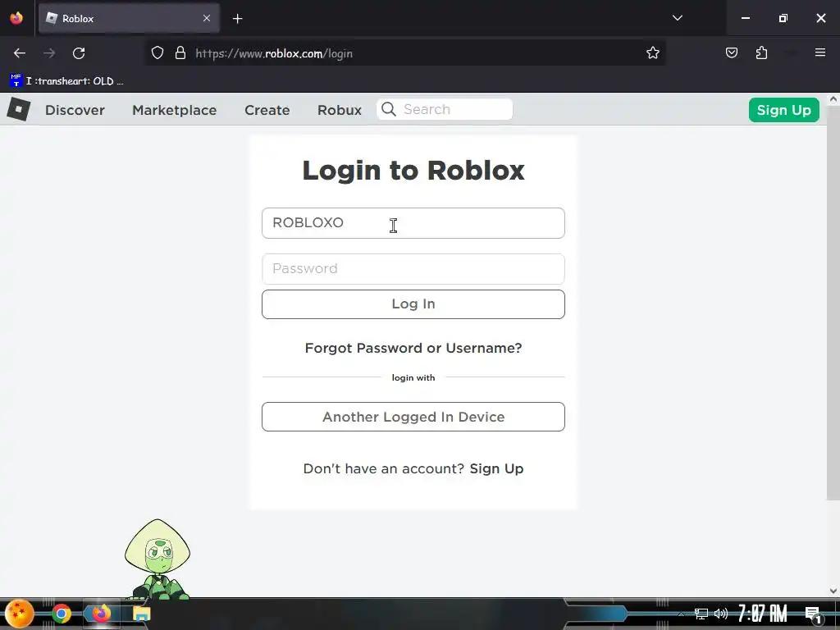
Task: Go to Marketplace
Action: click(x=175, y=110)
